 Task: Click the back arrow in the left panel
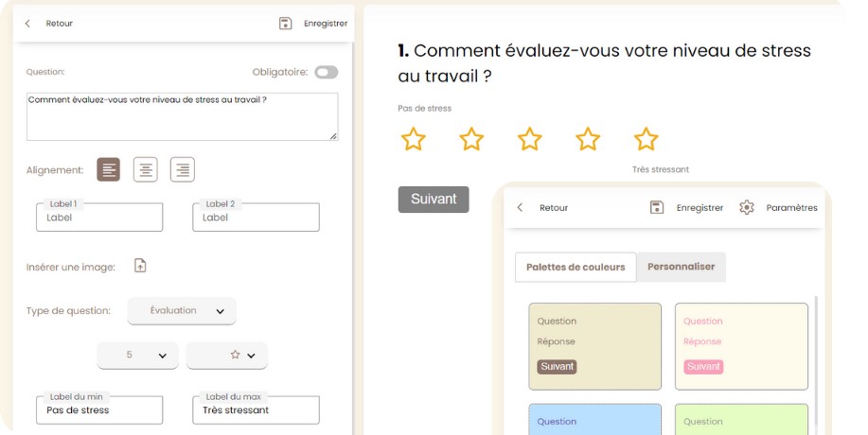click(x=27, y=24)
